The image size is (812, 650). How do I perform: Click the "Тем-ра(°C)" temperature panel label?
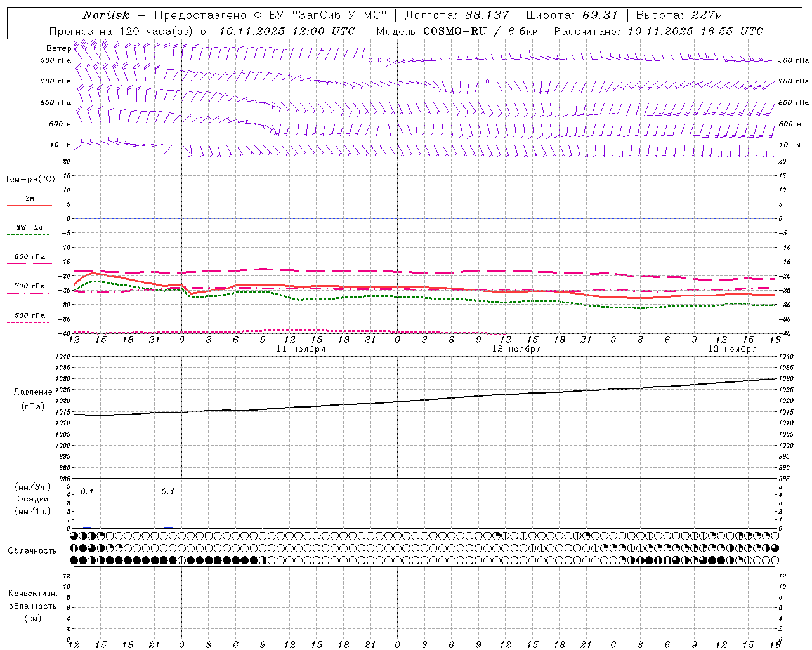tap(30, 180)
